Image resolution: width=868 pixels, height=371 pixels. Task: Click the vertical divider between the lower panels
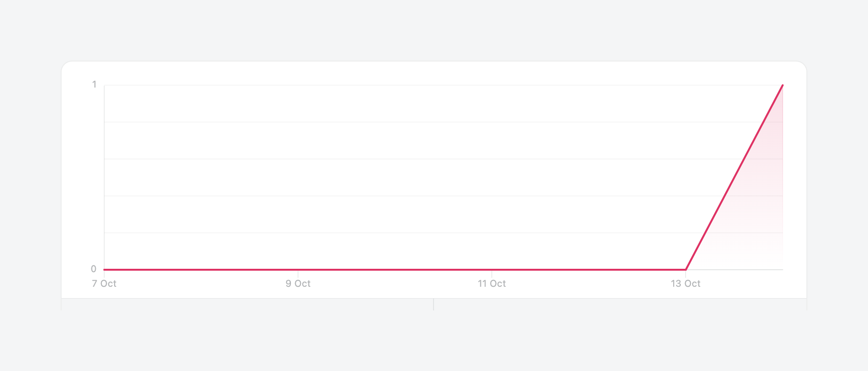434,304
